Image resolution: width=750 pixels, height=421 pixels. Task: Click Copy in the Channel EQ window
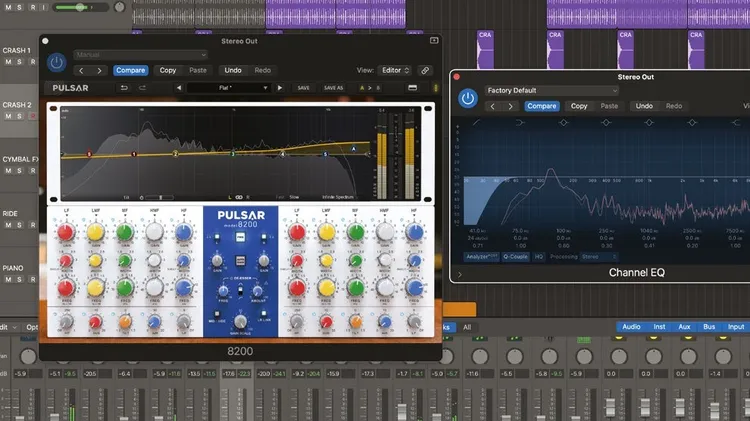(579, 106)
